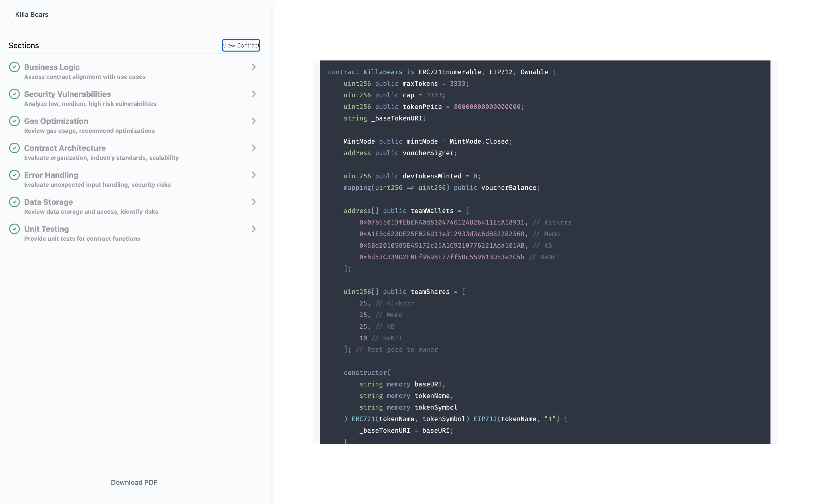817x504 pixels.
Task: Click the Download PDF button
Action: click(x=134, y=482)
